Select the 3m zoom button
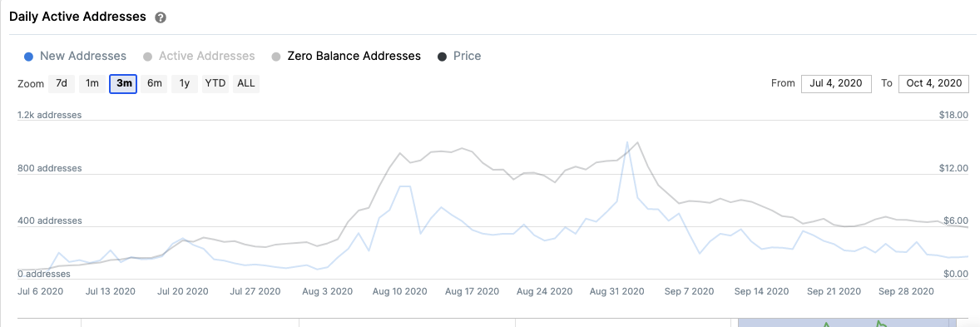This screenshot has width=980, height=327. click(123, 83)
